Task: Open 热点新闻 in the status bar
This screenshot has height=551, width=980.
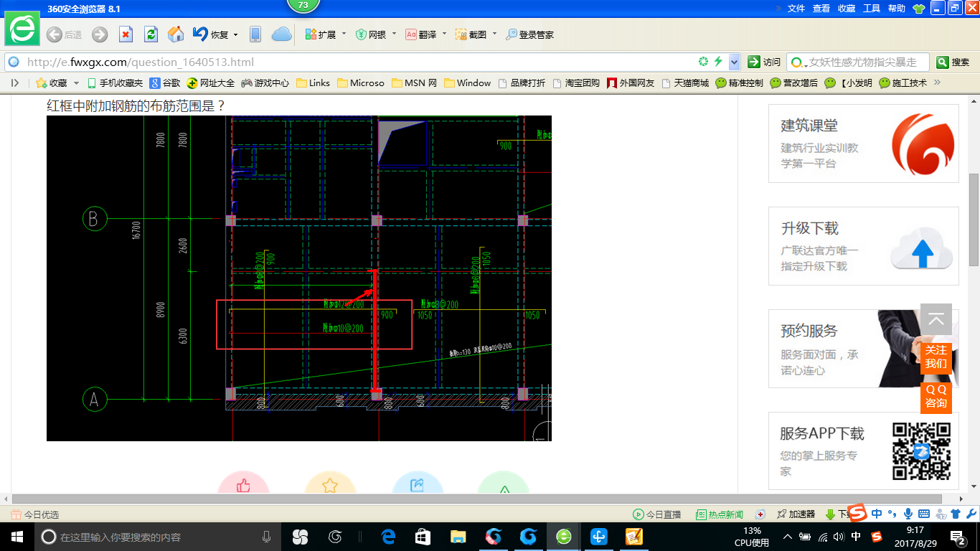Action: 720,514
